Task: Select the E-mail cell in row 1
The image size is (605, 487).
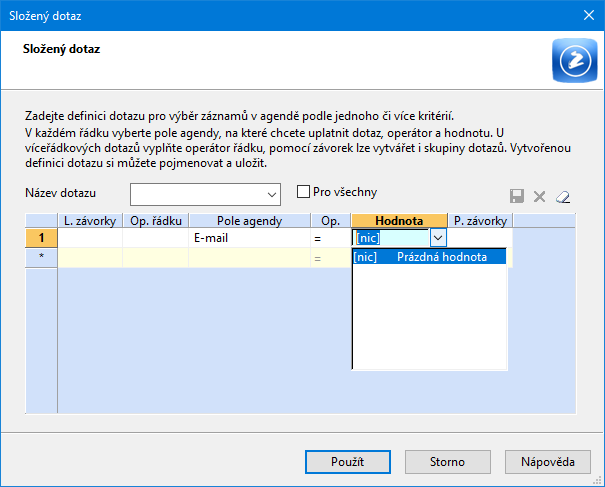Action: (x=250, y=238)
